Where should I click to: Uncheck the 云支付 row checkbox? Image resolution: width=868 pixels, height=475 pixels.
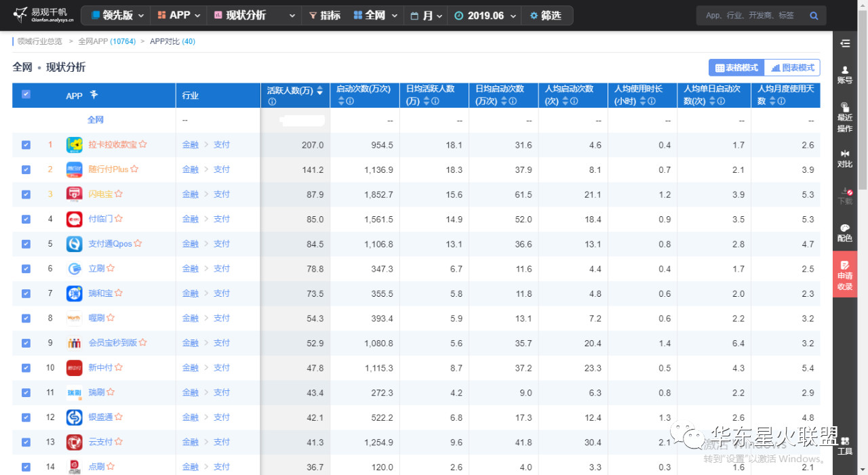tap(26, 442)
